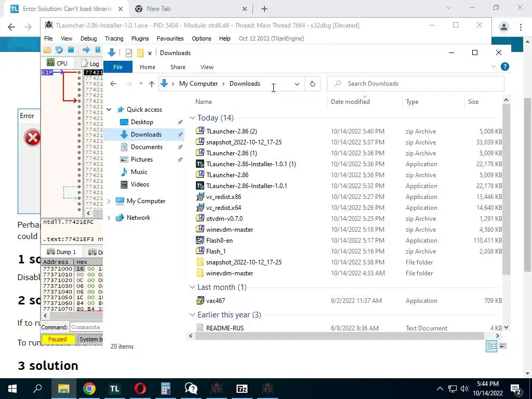Screen dimensions: 532x399
Task: Open the x32dbg Tracing menu
Action: (x=114, y=38)
